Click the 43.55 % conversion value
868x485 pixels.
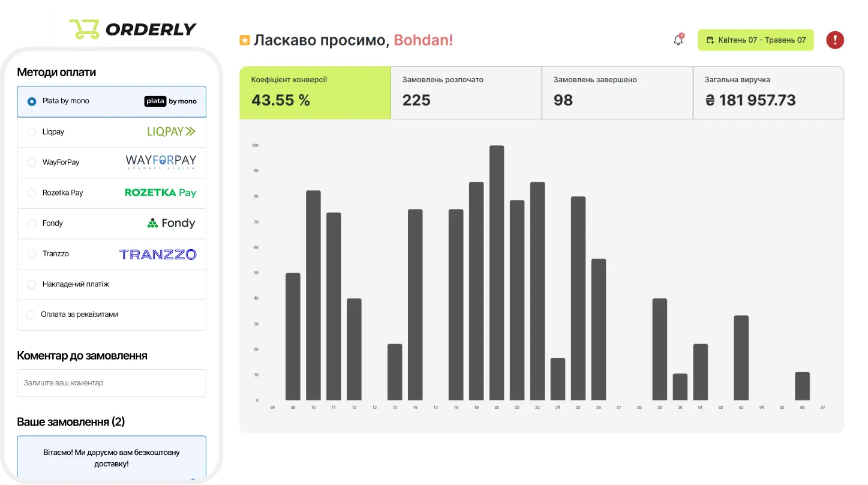(x=281, y=100)
